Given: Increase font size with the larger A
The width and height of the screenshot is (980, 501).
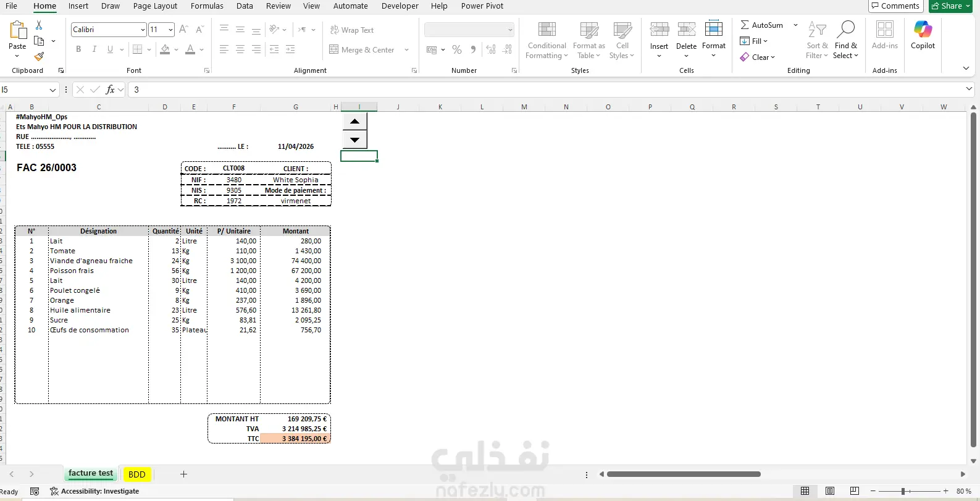Looking at the screenshot, I should point(183,29).
